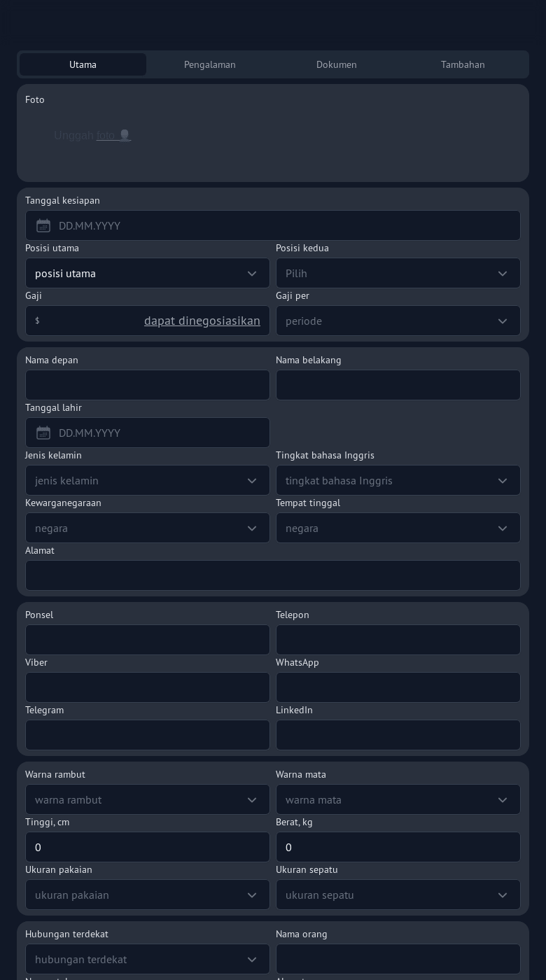Viewport: 546px width, 980px height.
Task: Select the Tambahan tab
Action: pyautogui.click(x=463, y=64)
